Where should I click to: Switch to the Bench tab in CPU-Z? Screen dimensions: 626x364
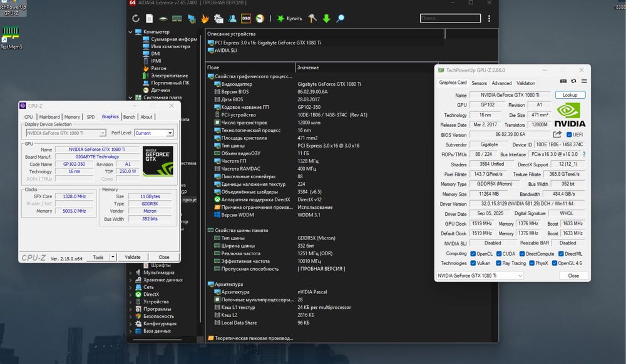coord(129,117)
